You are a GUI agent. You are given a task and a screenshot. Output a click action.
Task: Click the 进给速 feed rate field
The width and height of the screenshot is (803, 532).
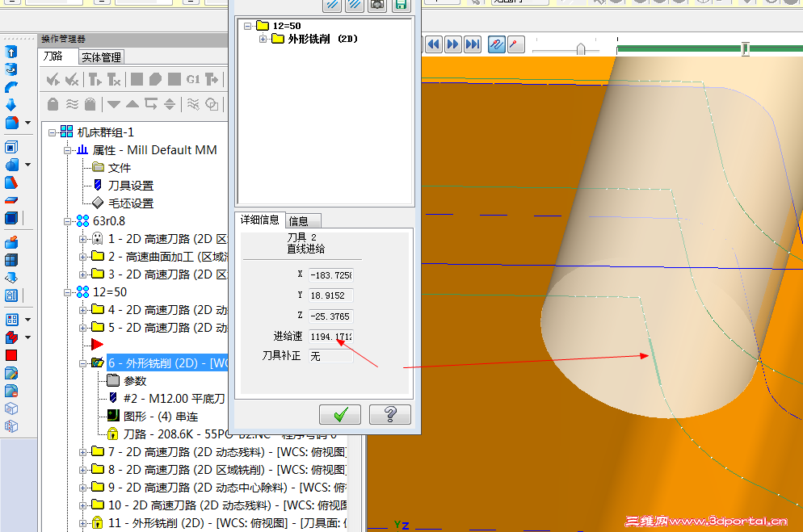[331, 337]
